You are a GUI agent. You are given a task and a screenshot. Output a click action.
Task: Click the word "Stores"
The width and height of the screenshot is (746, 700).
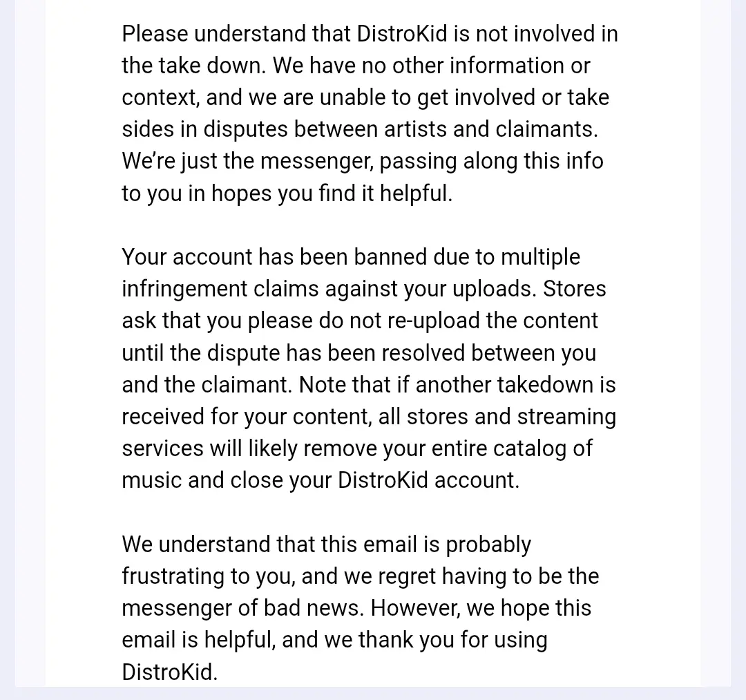point(575,289)
